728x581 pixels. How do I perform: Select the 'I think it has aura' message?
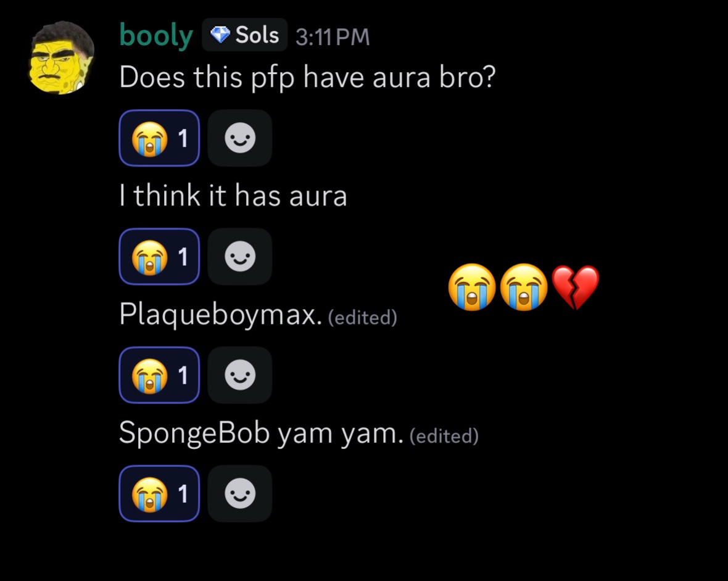tap(233, 195)
